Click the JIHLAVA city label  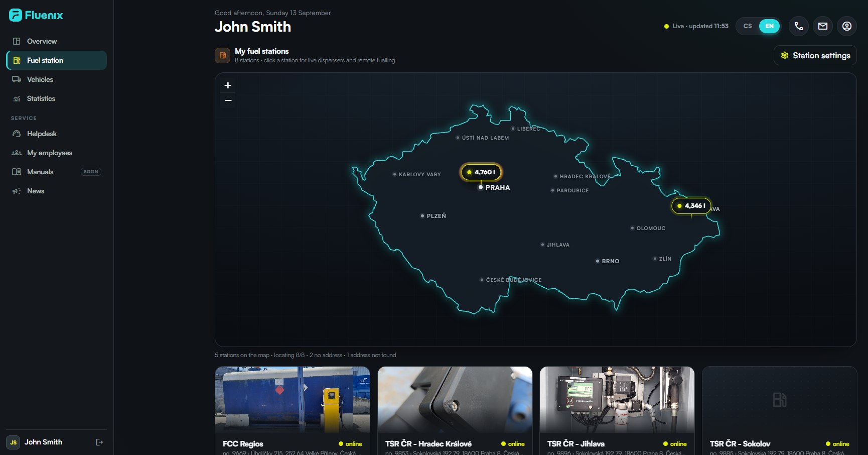pyautogui.click(x=558, y=245)
